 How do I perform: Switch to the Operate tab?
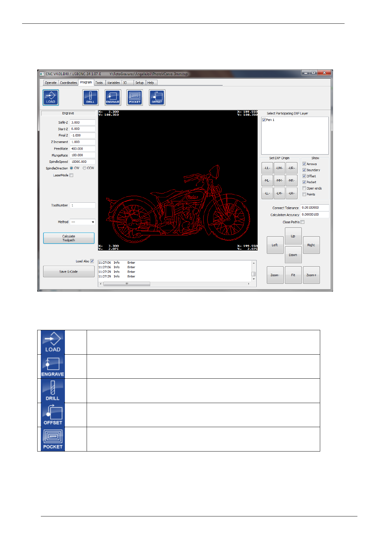pyautogui.click(x=51, y=83)
